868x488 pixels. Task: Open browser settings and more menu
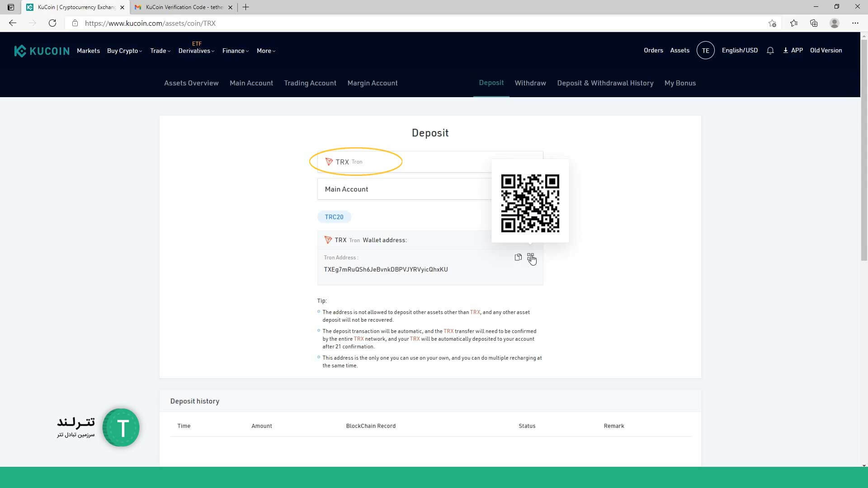click(855, 23)
